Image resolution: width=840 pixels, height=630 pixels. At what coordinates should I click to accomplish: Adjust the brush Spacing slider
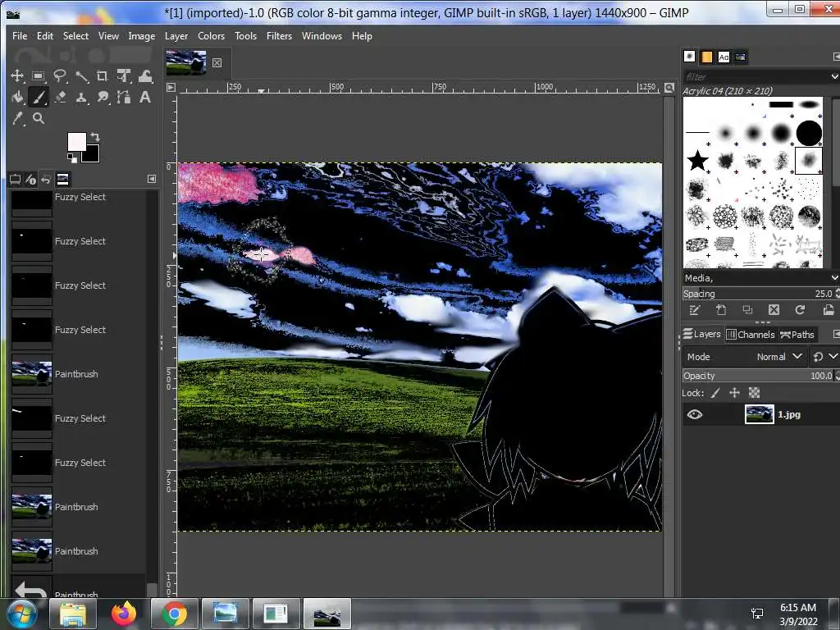757,294
